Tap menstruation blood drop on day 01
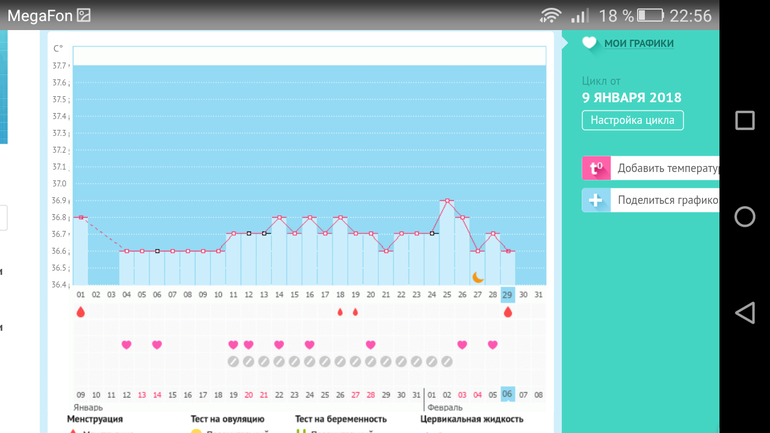Screen dimensions: 770x433 click(x=81, y=312)
